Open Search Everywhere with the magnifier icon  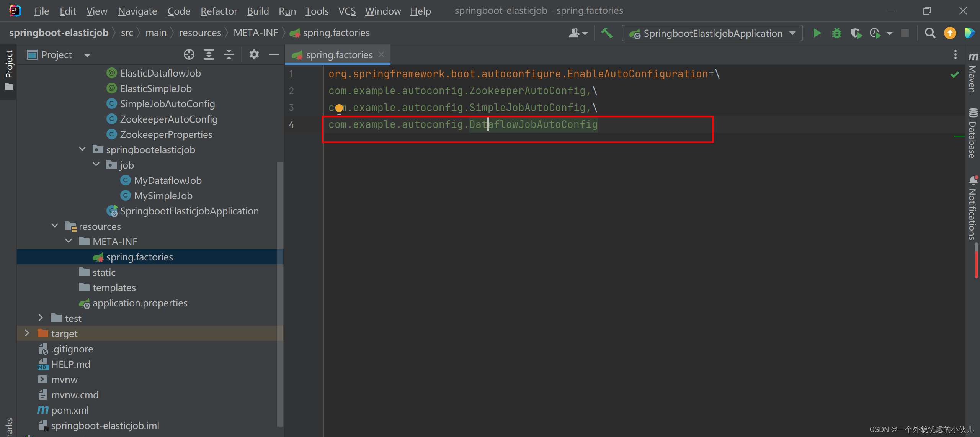[930, 33]
